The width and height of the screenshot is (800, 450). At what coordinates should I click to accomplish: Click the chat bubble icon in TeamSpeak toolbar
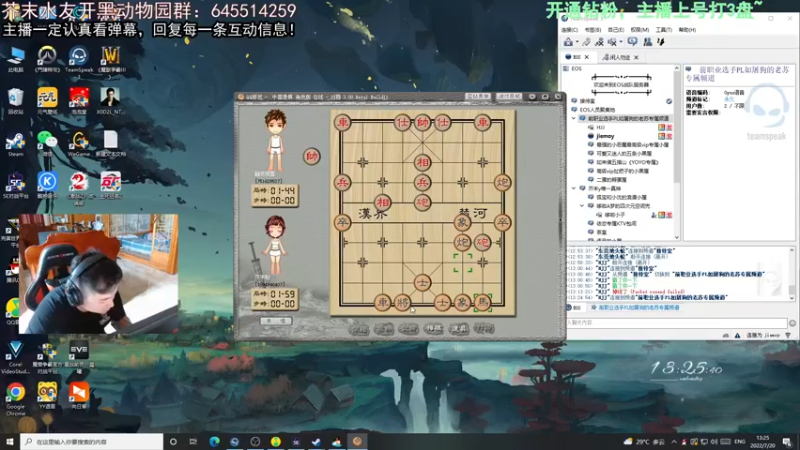[x=633, y=42]
